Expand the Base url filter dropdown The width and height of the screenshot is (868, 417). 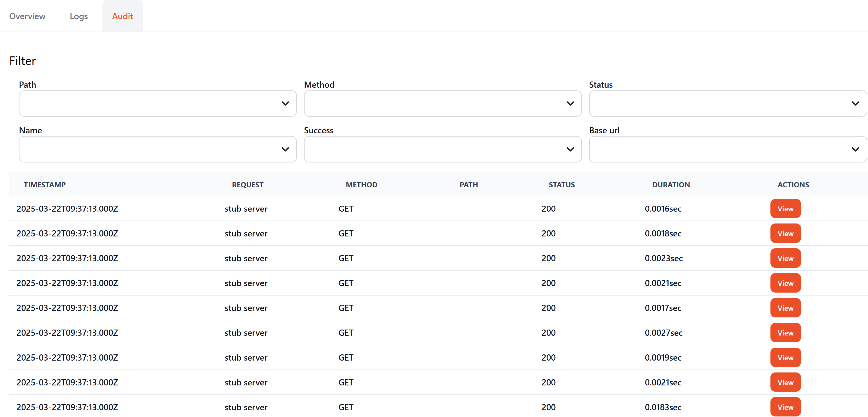[x=727, y=149]
